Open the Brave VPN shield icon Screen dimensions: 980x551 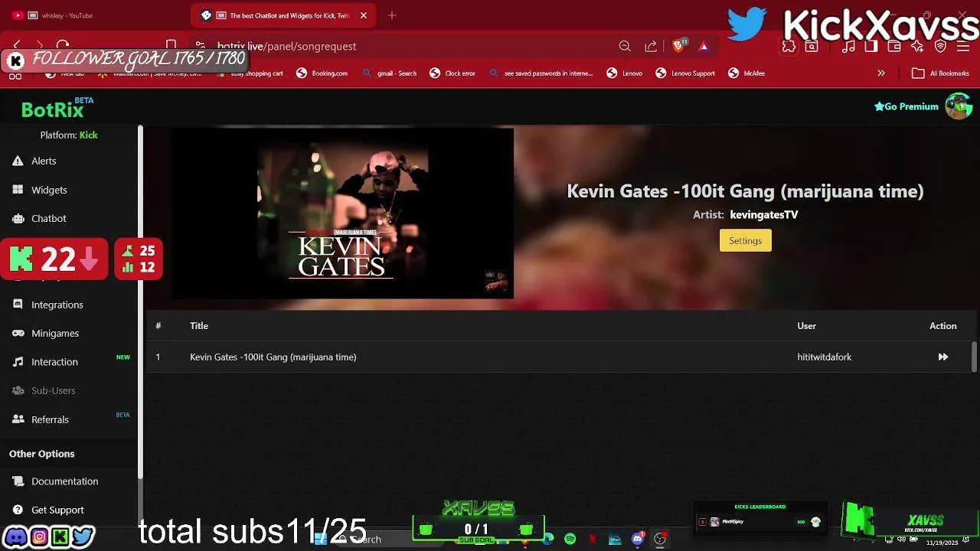(941, 47)
